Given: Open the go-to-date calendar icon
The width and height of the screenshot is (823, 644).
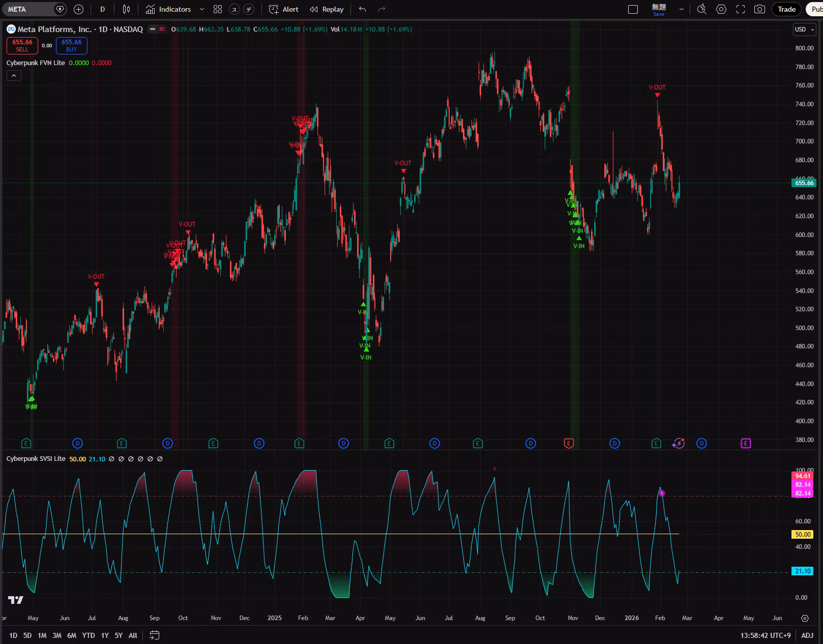Looking at the screenshot, I should pyautogui.click(x=155, y=635).
